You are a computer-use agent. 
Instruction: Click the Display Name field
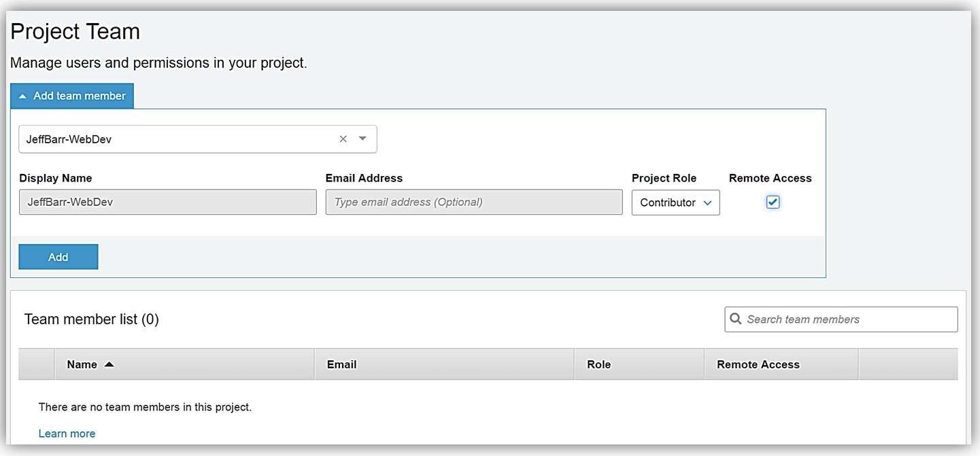pyautogui.click(x=167, y=202)
